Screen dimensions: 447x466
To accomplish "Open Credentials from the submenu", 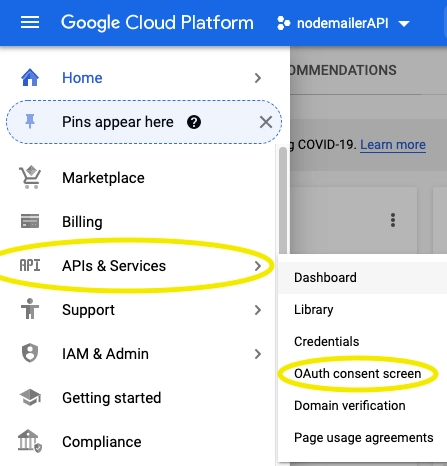I will [363, 342].
